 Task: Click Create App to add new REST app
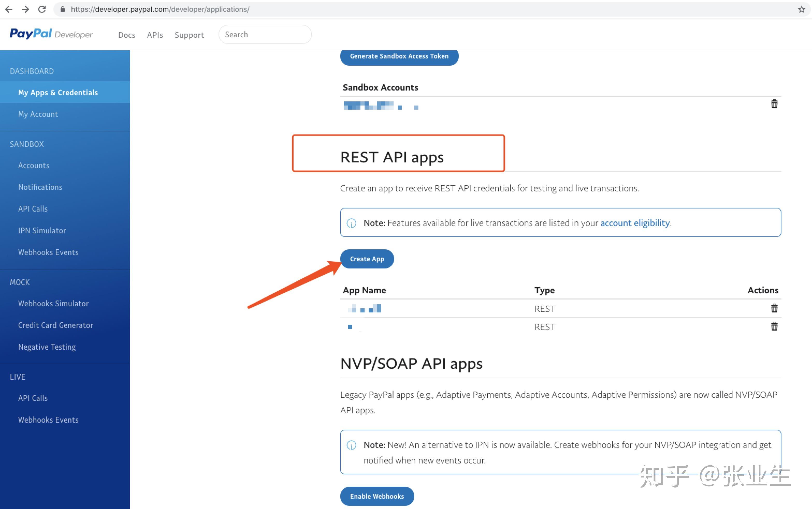(x=366, y=259)
